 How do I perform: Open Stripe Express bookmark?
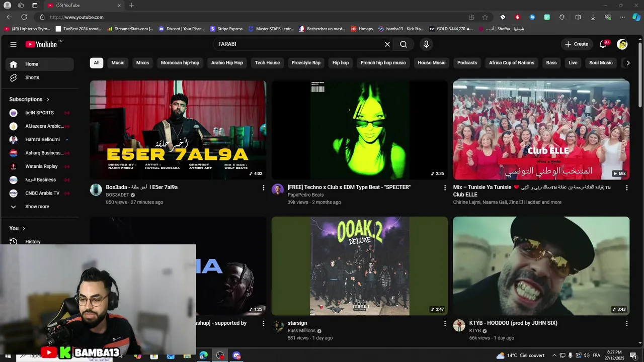coord(226,29)
